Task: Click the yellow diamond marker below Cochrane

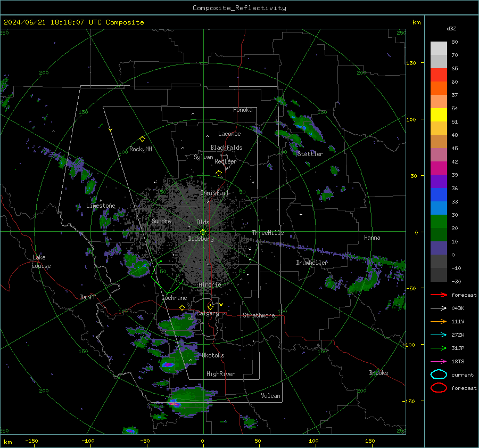Action: click(x=183, y=307)
